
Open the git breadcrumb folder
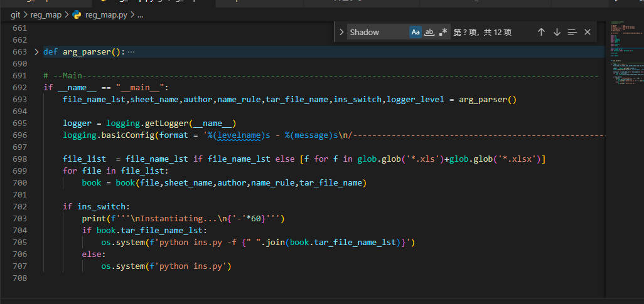(x=16, y=15)
